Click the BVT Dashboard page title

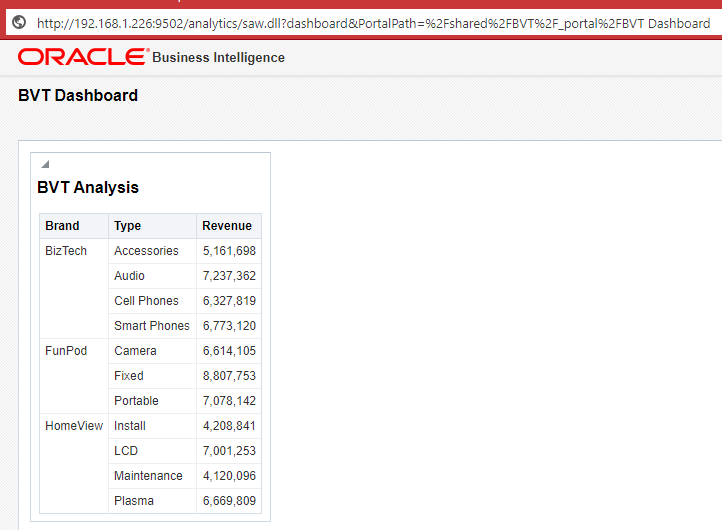click(x=78, y=95)
